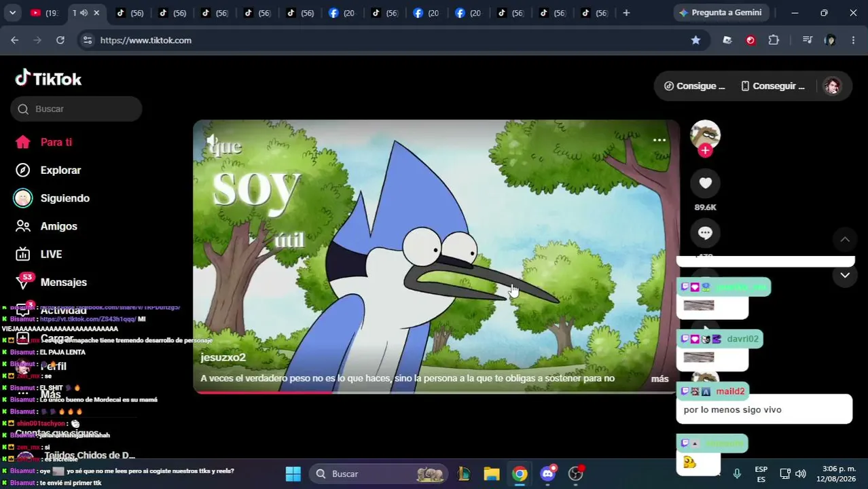The image size is (868, 489).
Task: Focus the TikTok Buscar search field
Action: pos(76,109)
